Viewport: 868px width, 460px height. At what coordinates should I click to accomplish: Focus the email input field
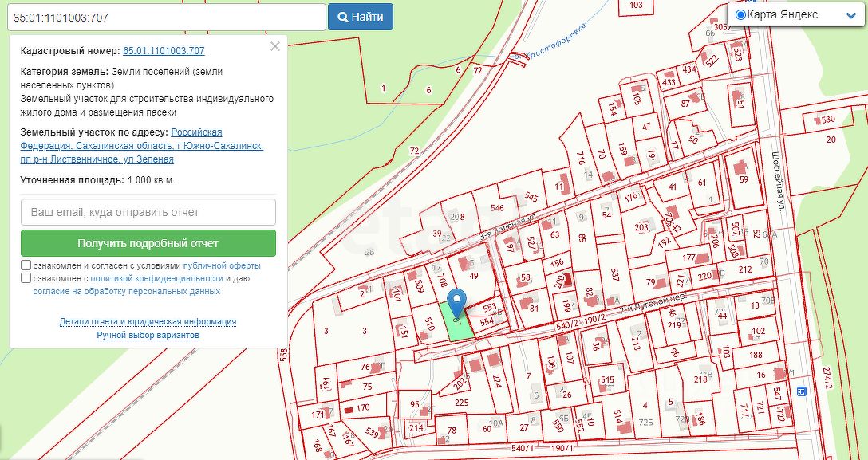pyautogui.click(x=148, y=212)
